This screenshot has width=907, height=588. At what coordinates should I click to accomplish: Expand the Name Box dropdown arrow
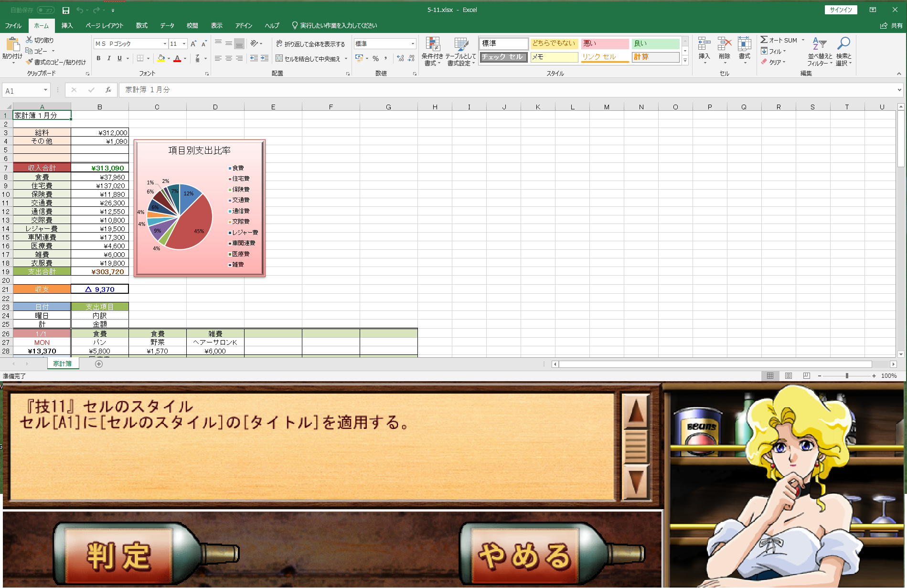(x=45, y=90)
